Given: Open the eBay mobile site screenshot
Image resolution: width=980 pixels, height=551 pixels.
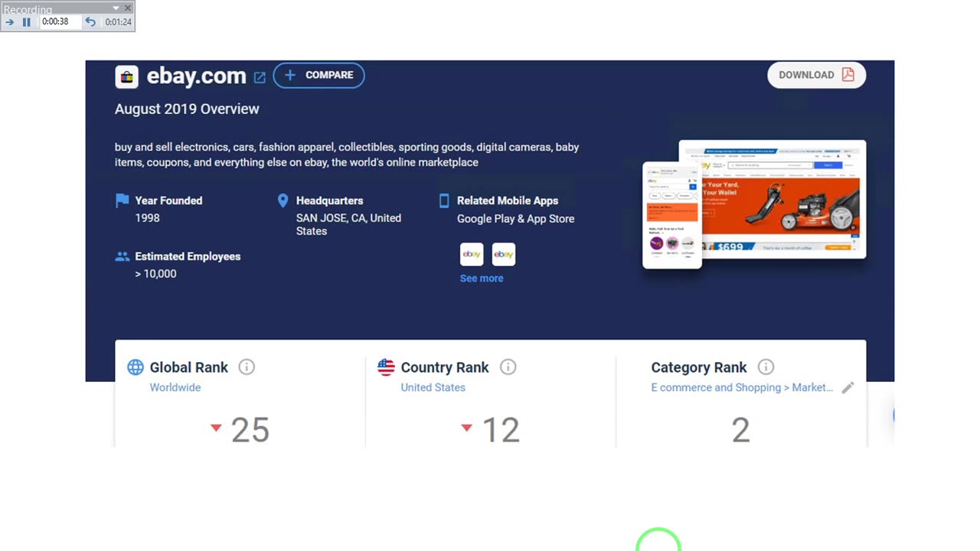Looking at the screenshot, I should tap(671, 215).
